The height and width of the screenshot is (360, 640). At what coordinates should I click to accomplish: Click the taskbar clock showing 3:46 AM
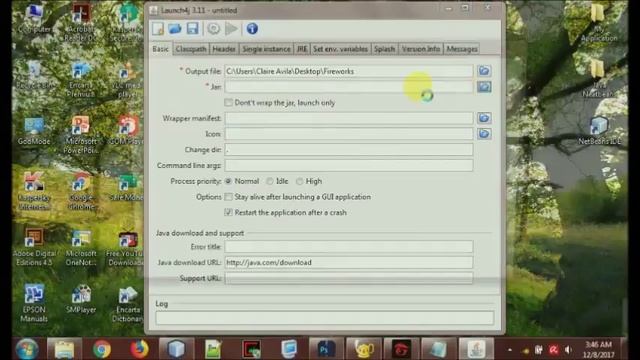click(599, 349)
